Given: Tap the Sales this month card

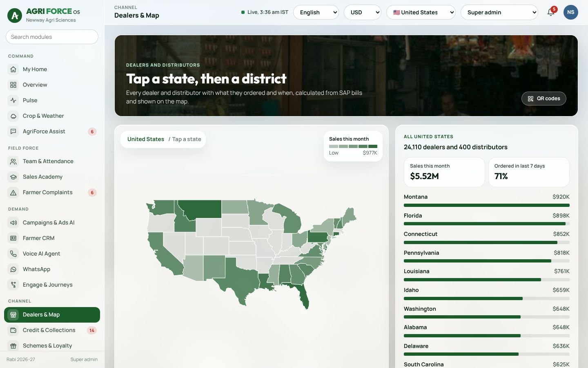Looking at the screenshot, I should pos(444,172).
